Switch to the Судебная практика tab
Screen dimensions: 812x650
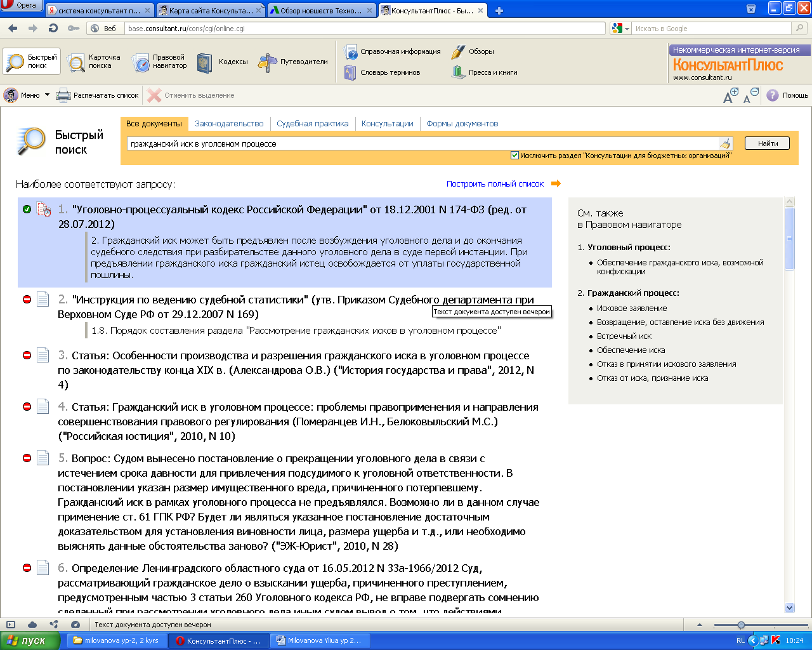[313, 124]
